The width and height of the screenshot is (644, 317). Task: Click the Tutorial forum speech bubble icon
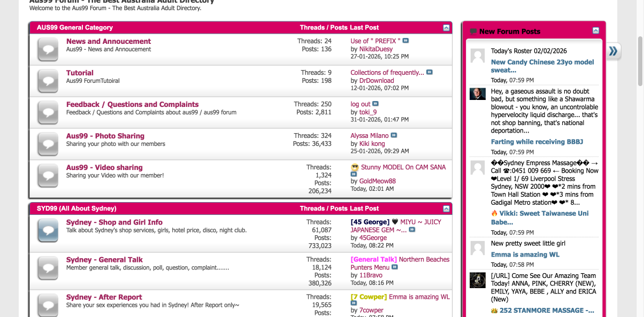[48, 81]
